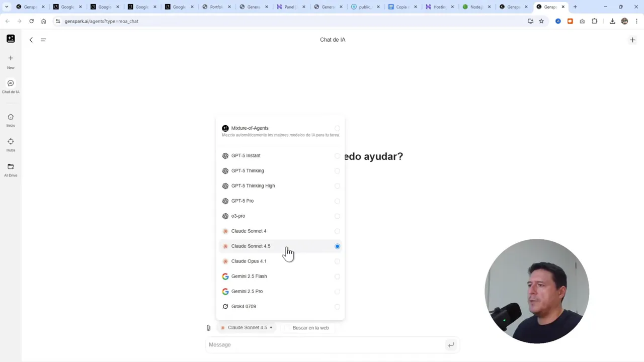Collapse the sidebar with the back chevron
The width and height of the screenshot is (644, 362).
point(31,40)
